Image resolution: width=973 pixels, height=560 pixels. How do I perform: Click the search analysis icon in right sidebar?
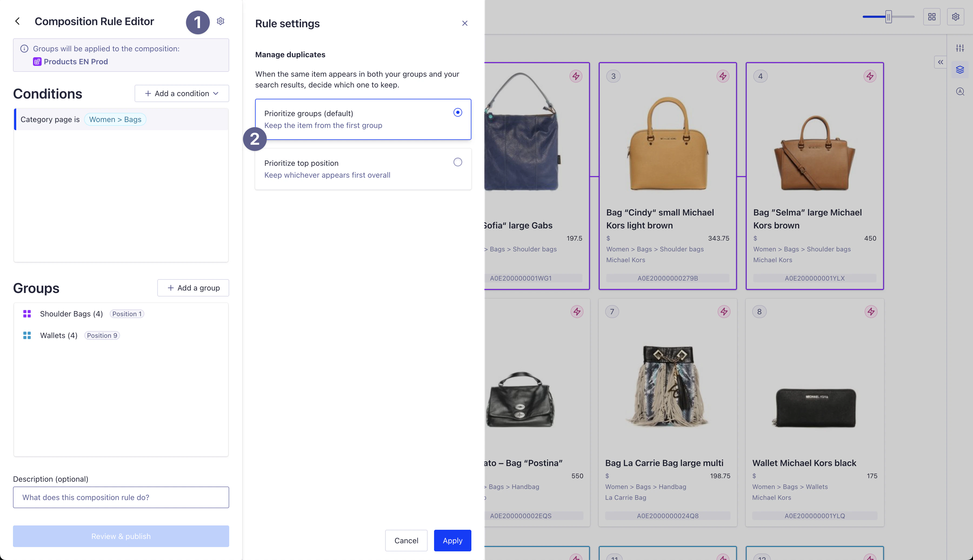click(x=959, y=92)
